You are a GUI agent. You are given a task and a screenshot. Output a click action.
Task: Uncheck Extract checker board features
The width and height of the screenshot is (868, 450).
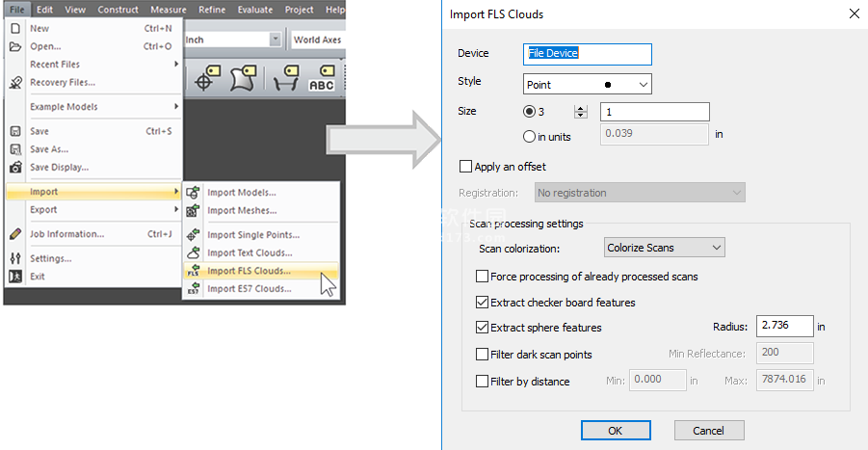[482, 303]
